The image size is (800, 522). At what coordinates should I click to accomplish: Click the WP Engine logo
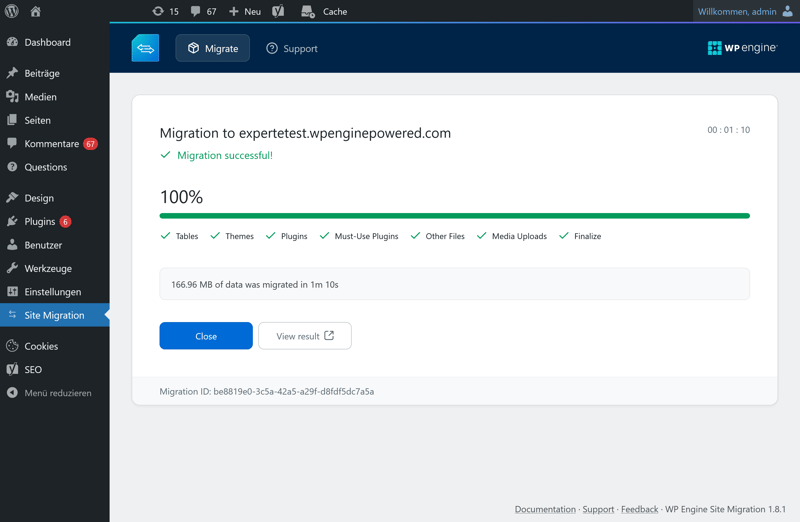[742, 48]
